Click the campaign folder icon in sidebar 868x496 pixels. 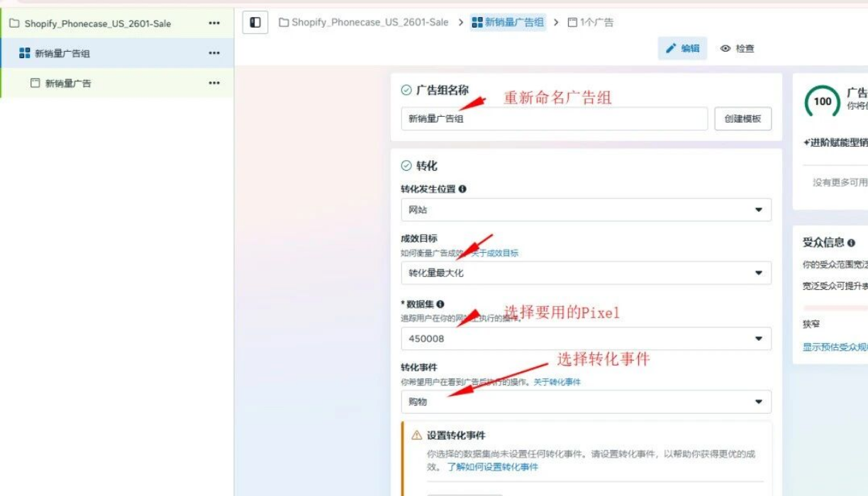pyautogui.click(x=14, y=23)
